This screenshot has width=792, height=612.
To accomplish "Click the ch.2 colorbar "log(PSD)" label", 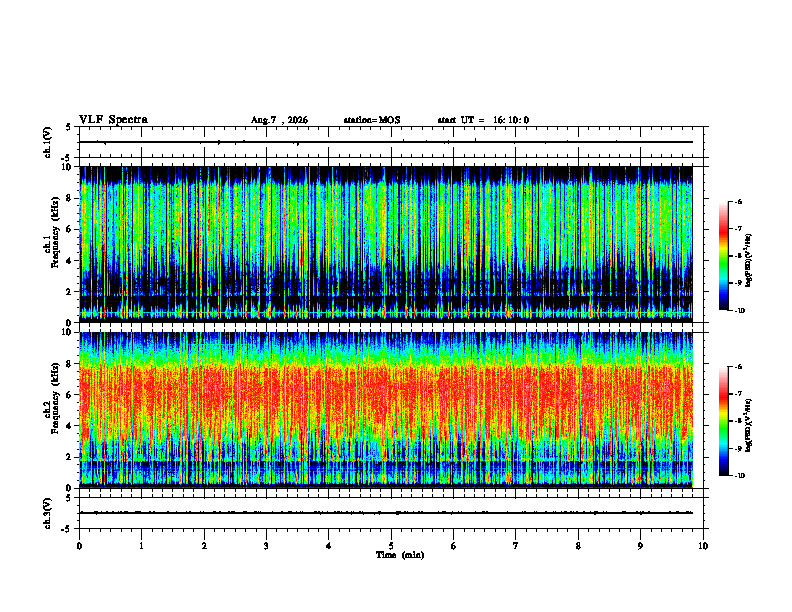I will pos(749,425).
